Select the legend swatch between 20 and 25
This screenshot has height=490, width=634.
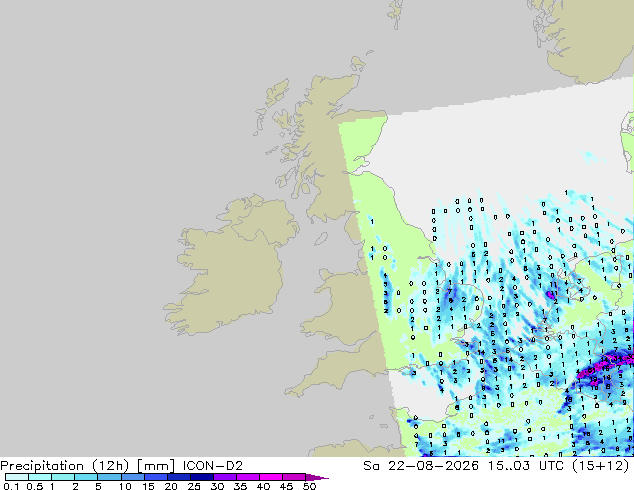click(x=178, y=477)
